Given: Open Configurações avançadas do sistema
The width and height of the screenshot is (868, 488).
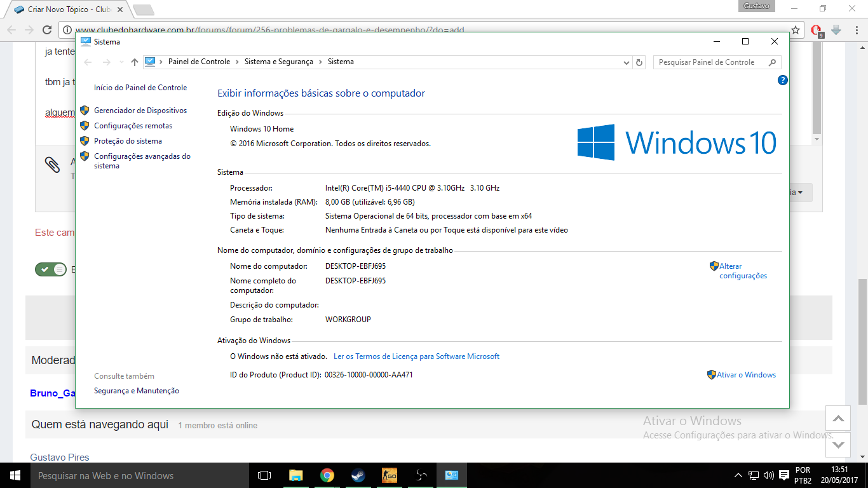Looking at the screenshot, I should (x=142, y=161).
